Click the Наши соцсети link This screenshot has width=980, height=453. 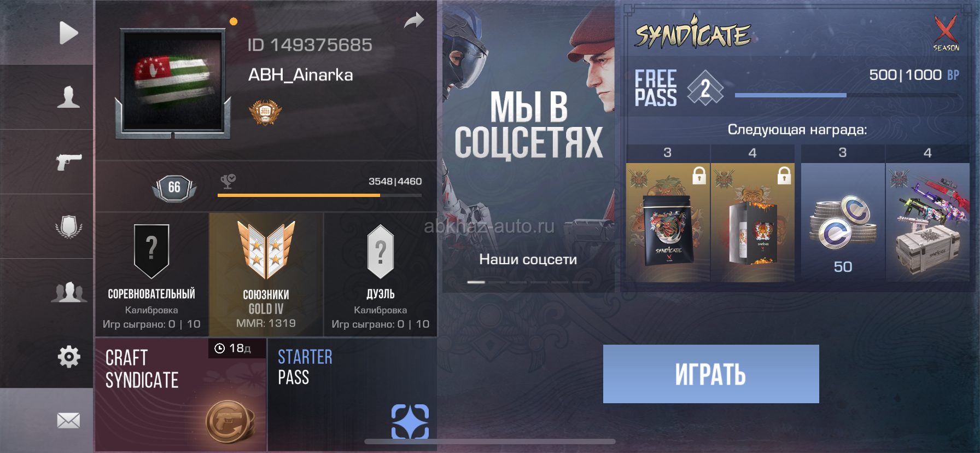528,259
